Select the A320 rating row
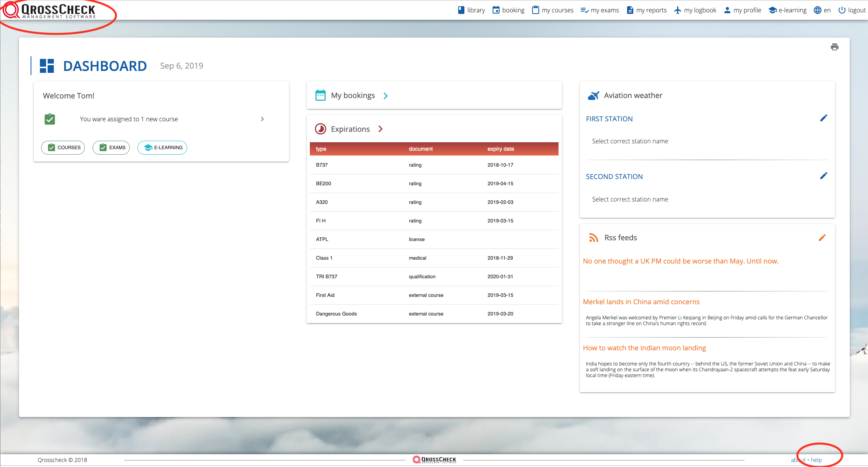 [434, 202]
